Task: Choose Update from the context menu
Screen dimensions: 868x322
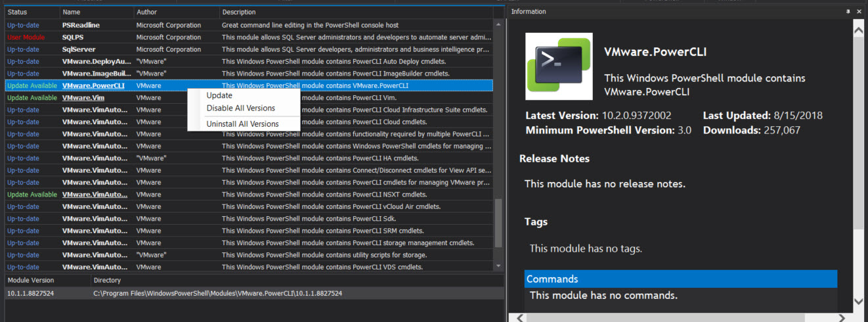Action: tap(219, 96)
